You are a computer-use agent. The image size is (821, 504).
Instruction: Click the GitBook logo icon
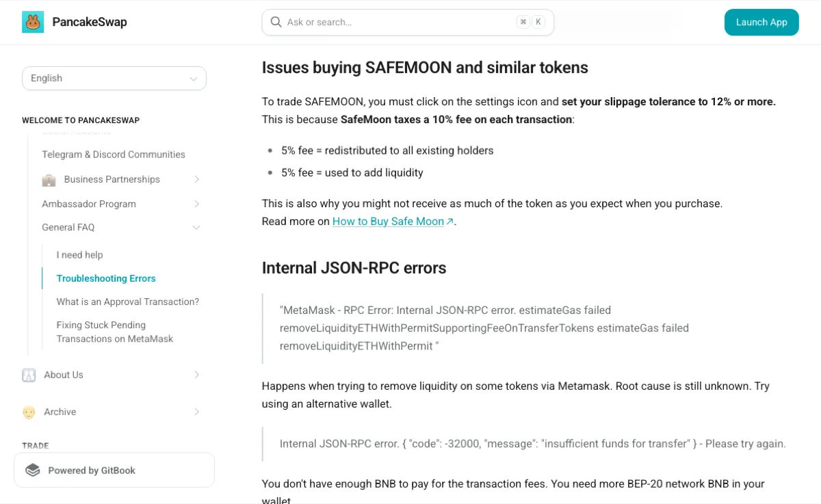pos(33,470)
